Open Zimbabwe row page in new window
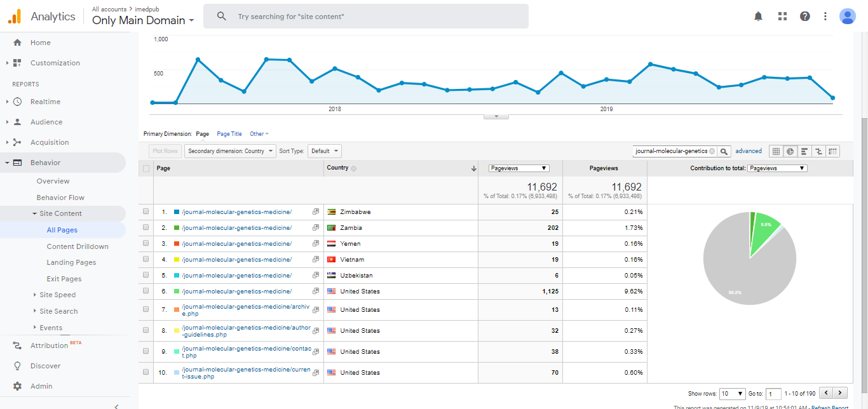The image size is (868, 409). click(x=316, y=211)
